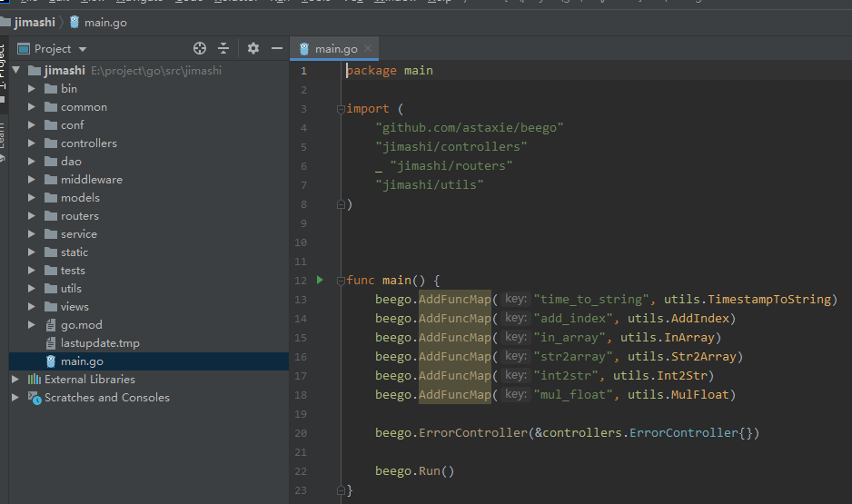This screenshot has width=852, height=504.
Task: Click the green run arrow beside func main
Action: point(320,281)
